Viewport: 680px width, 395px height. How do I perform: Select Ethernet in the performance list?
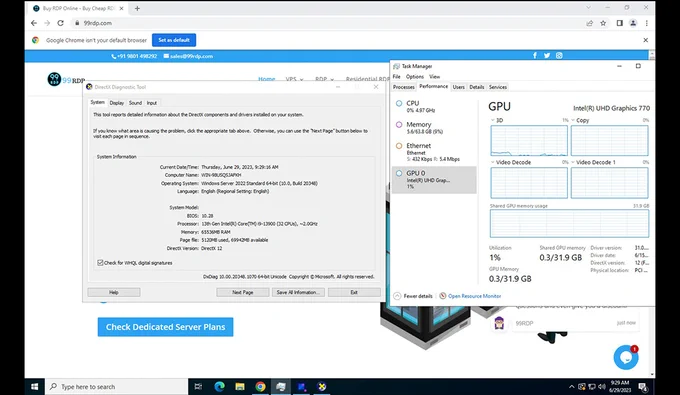pyautogui.click(x=434, y=152)
